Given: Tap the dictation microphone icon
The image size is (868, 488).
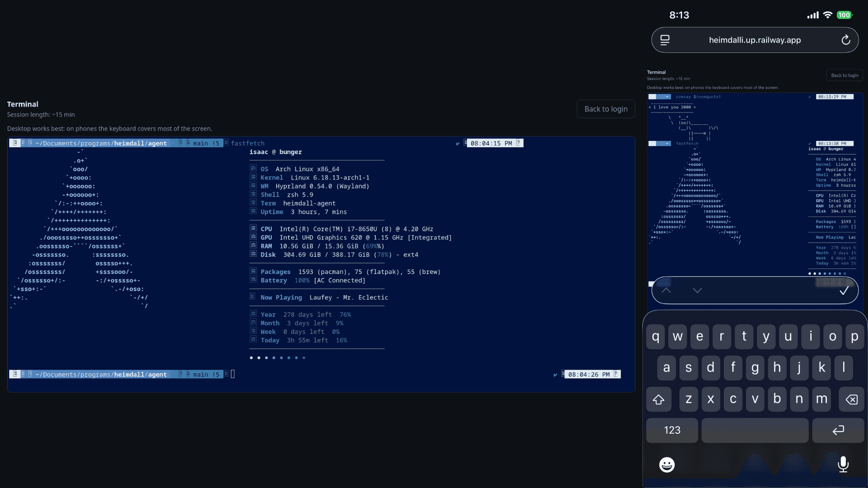Looking at the screenshot, I should (843, 464).
